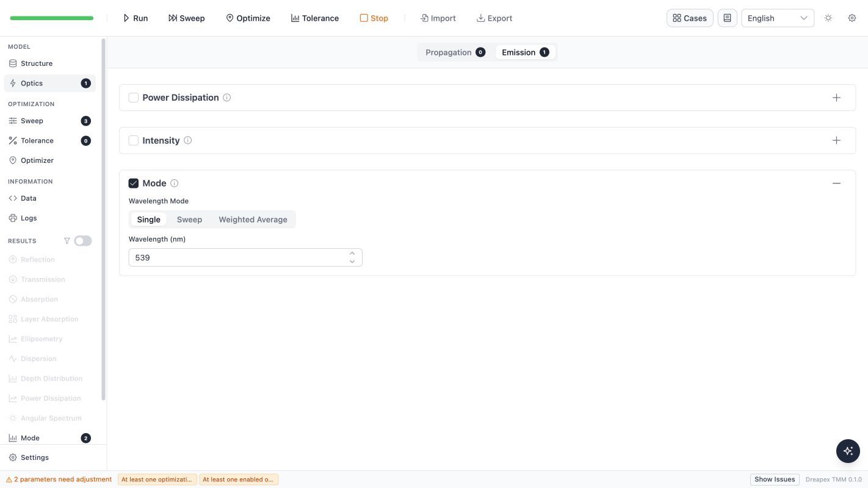Open Settings at the sidebar bottom
This screenshot has width=868, height=488.
coord(50,457)
